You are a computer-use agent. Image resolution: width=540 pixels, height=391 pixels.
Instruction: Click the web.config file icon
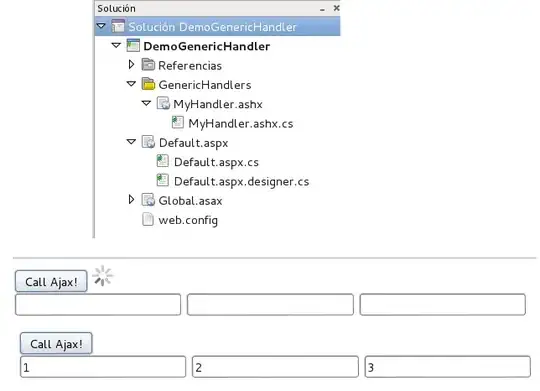pos(148,219)
